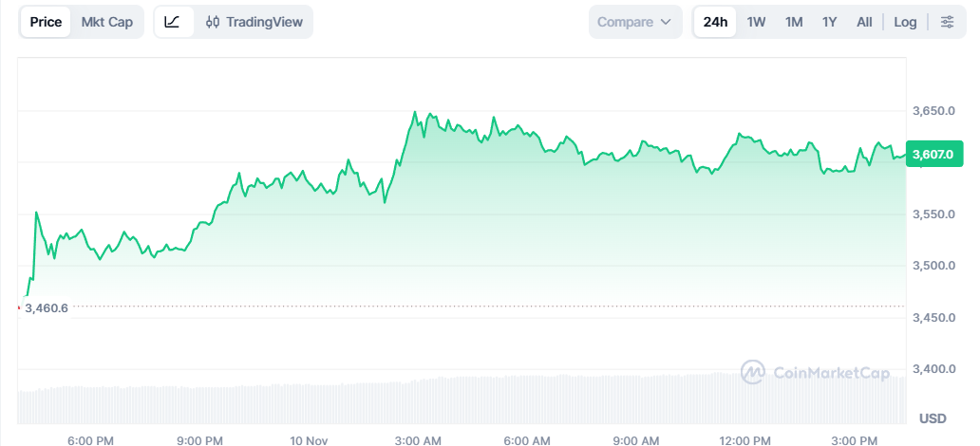Switch chart to 1Y range
This screenshot has height=446, width=980.
pos(830,22)
